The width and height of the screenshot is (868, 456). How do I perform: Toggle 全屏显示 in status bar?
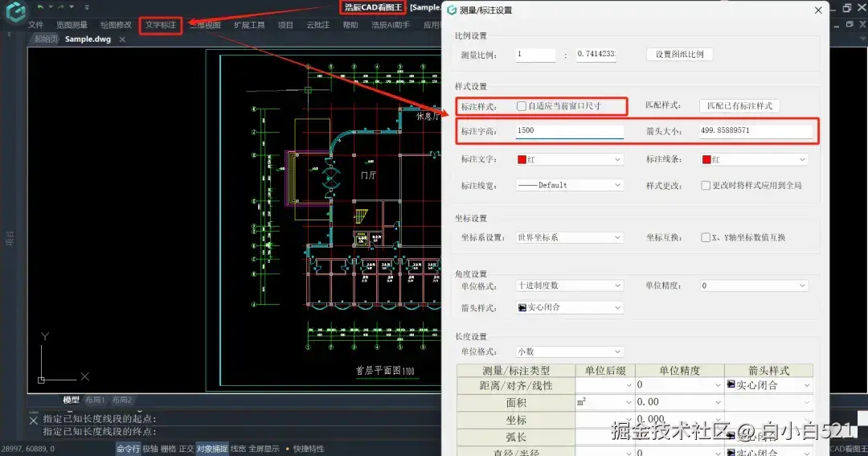264,449
